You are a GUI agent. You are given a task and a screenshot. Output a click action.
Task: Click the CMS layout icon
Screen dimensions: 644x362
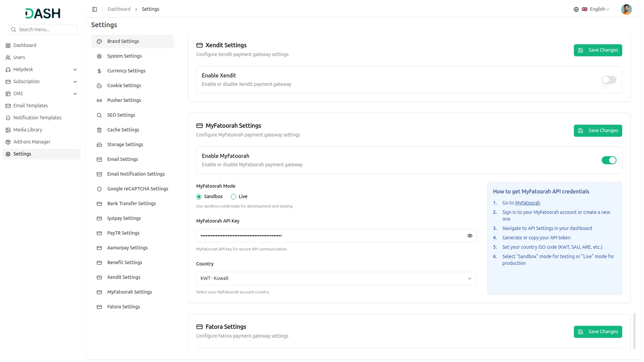click(8, 94)
